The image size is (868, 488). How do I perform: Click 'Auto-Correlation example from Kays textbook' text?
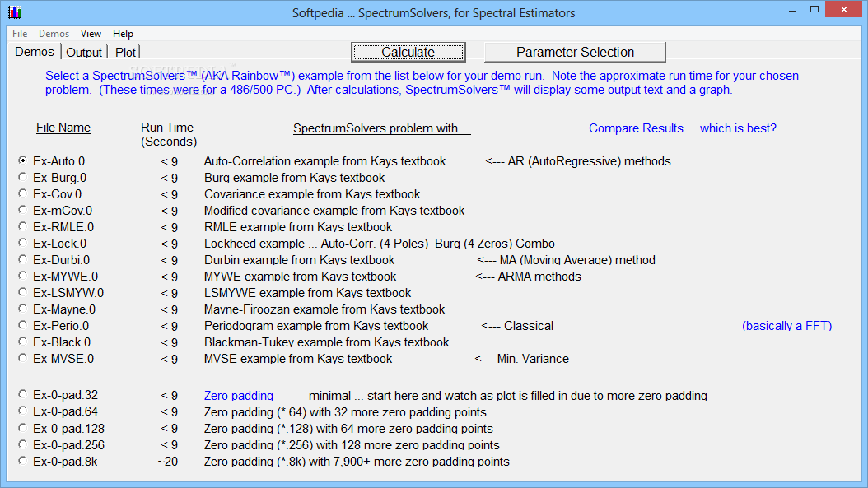pos(324,161)
